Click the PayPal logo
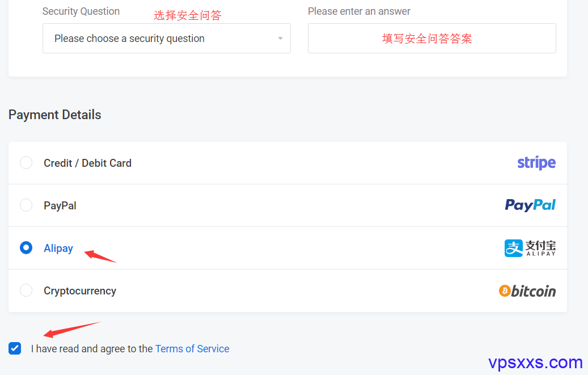This screenshot has width=588, height=375. click(x=530, y=205)
